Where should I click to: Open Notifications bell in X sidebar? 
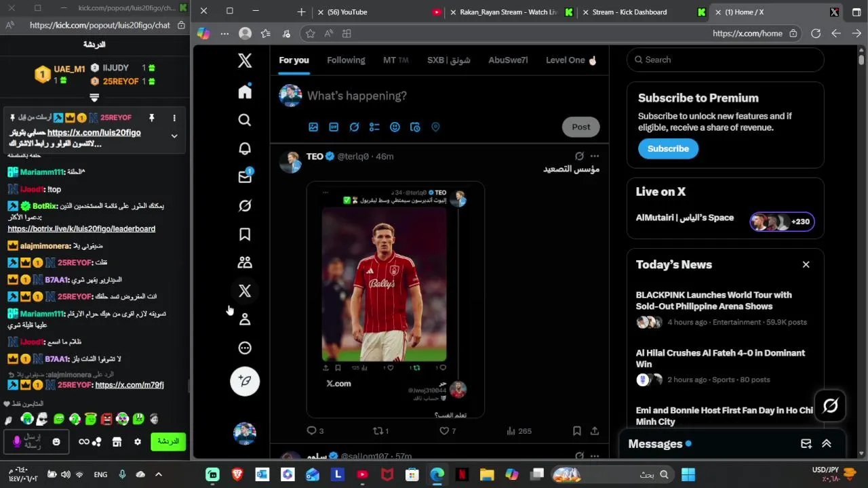[x=245, y=148]
